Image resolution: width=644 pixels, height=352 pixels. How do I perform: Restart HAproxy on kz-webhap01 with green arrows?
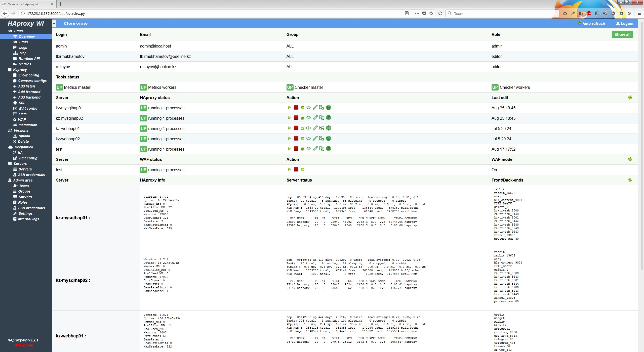pos(302,128)
